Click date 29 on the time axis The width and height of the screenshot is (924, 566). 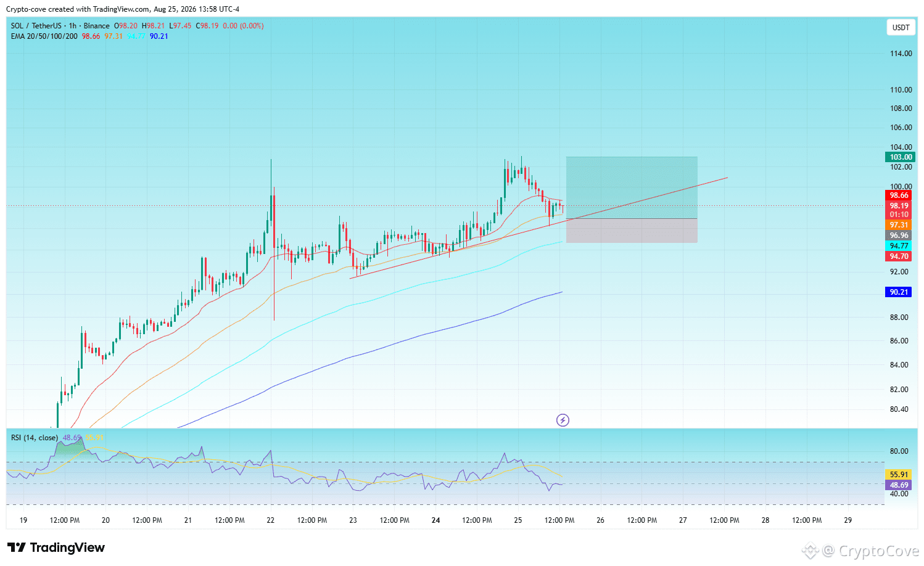848,520
